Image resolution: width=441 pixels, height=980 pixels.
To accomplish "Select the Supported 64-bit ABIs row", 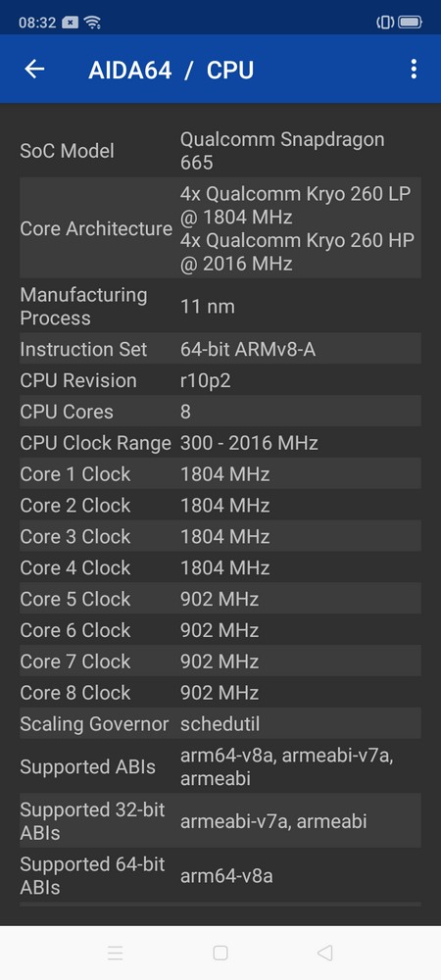I will [x=220, y=875].
